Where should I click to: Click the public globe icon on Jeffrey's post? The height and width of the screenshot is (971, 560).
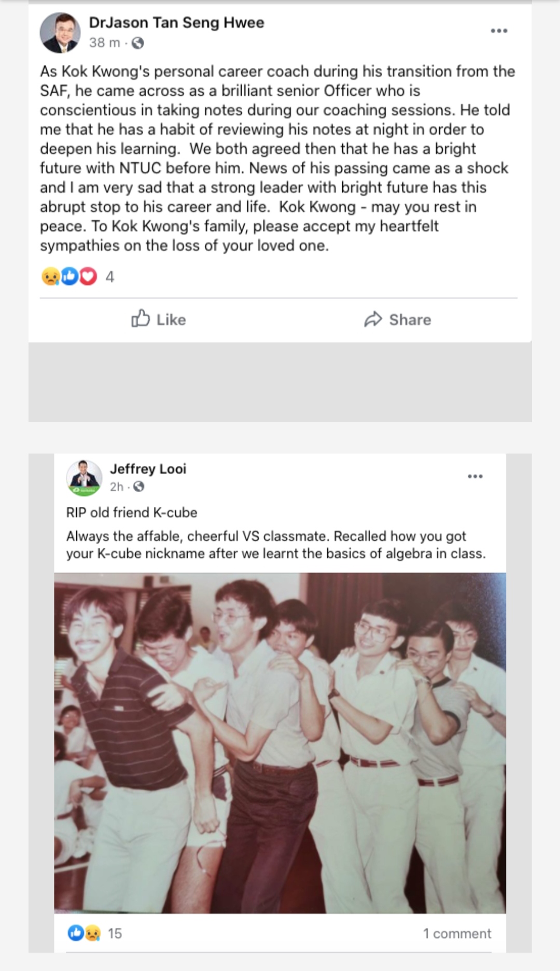(x=139, y=487)
